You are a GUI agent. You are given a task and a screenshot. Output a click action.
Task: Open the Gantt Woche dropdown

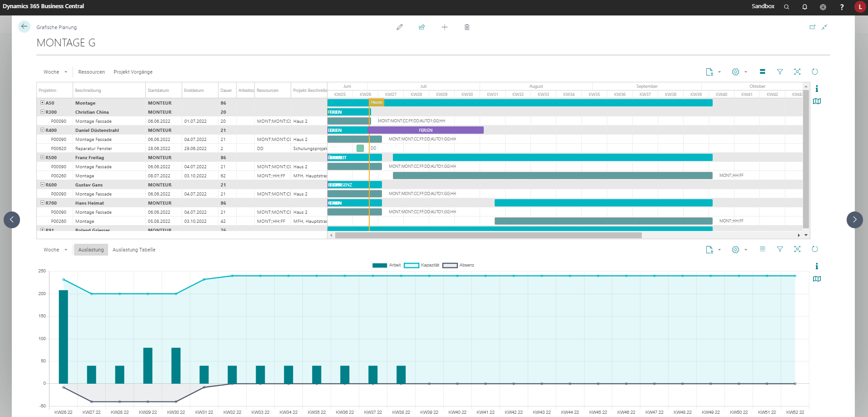point(55,72)
